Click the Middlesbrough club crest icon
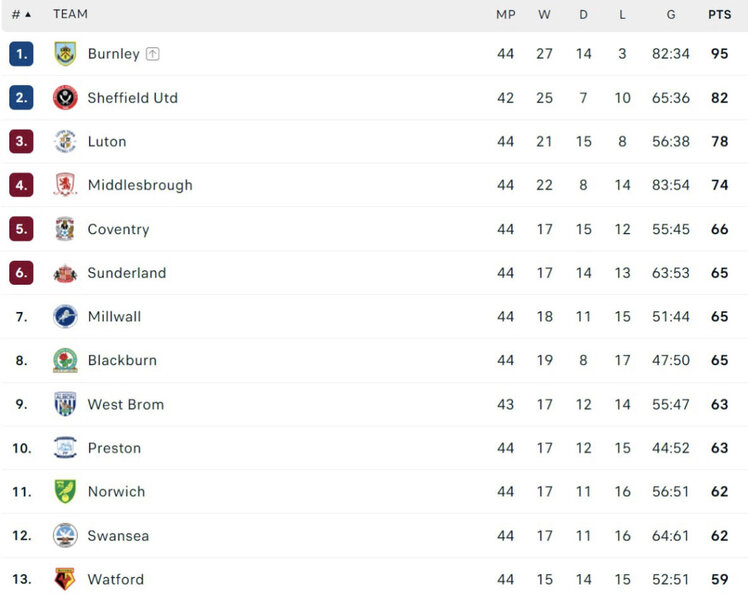Viewport: 748px width, 600px height. coord(65,185)
